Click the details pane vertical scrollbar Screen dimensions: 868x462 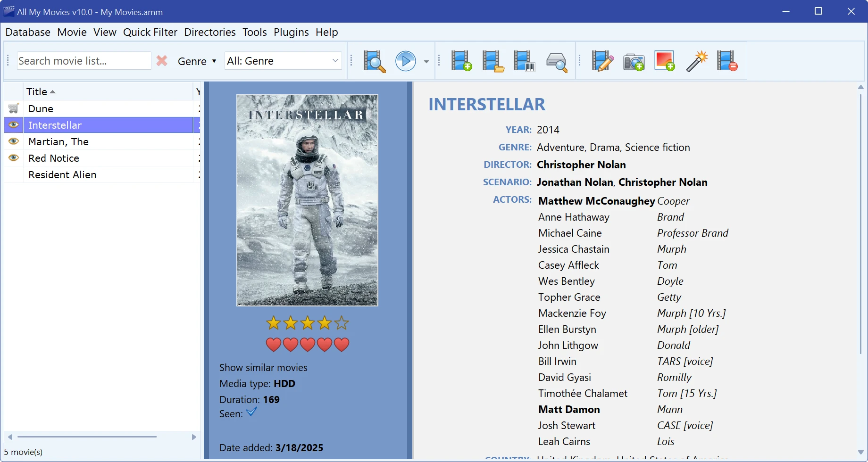[860, 224]
